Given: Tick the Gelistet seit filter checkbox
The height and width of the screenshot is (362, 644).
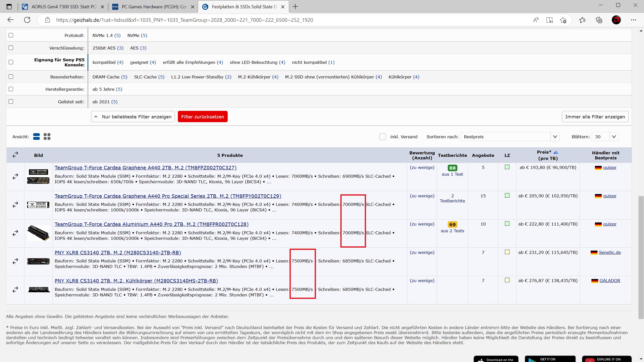Looking at the screenshot, I should point(11,102).
